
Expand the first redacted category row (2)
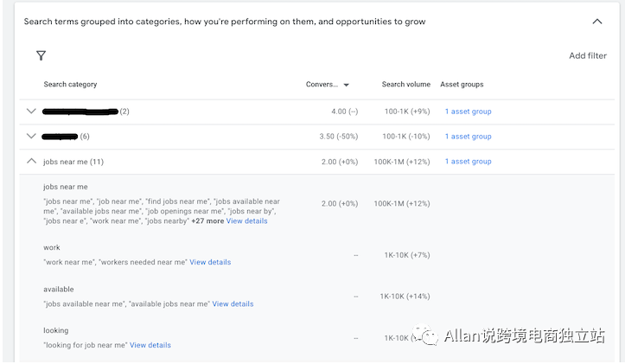pyautogui.click(x=32, y=112)
